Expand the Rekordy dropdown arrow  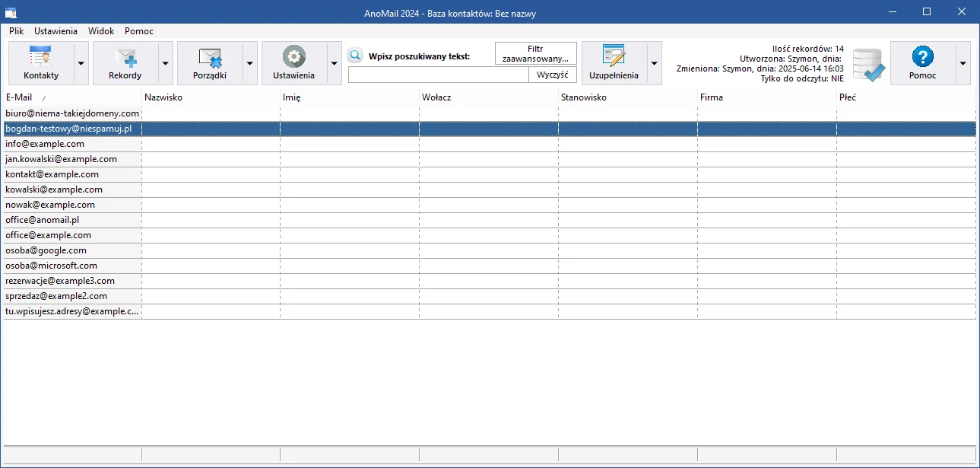[166, 63]
